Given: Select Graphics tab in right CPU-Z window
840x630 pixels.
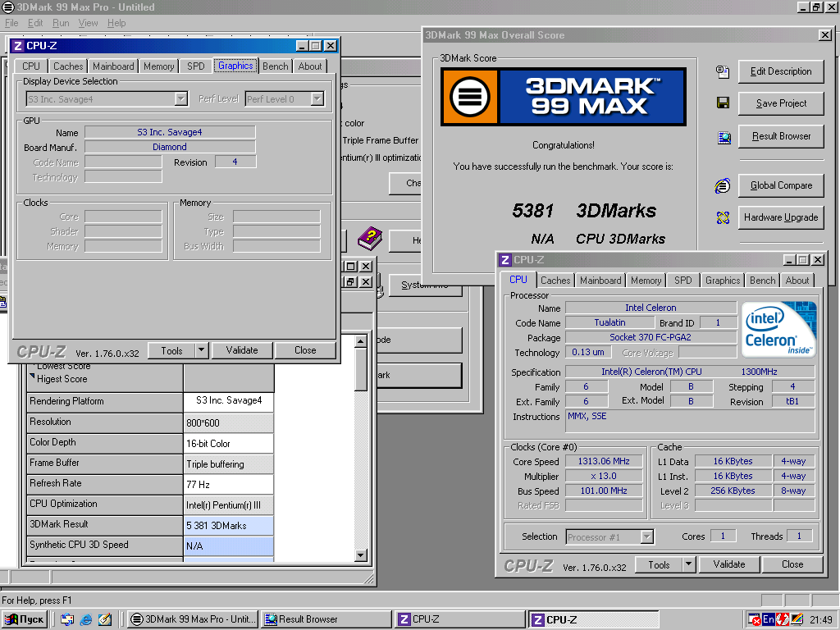Looking at the screenshot, I should click(x=722, y=281).
